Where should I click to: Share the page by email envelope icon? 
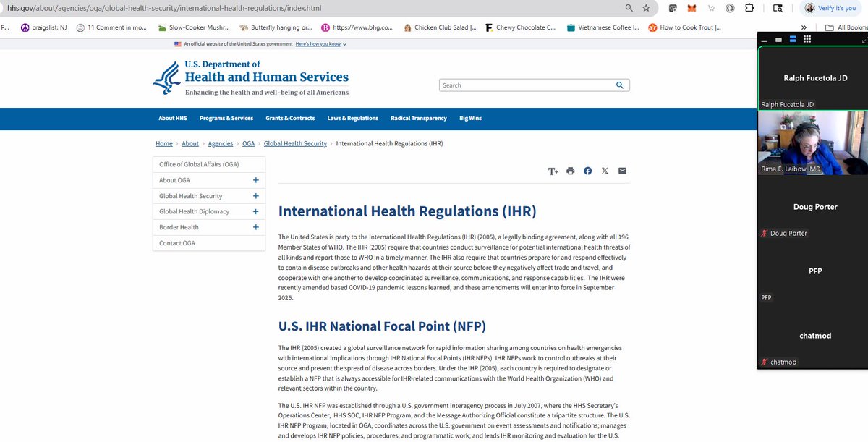pyautogui.click(x=622, y=171)
